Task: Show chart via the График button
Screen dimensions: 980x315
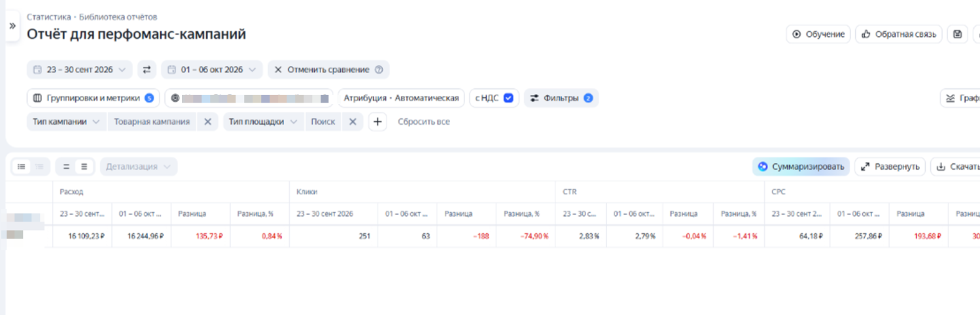Action: pyautogui.click(x=960, y=98)
